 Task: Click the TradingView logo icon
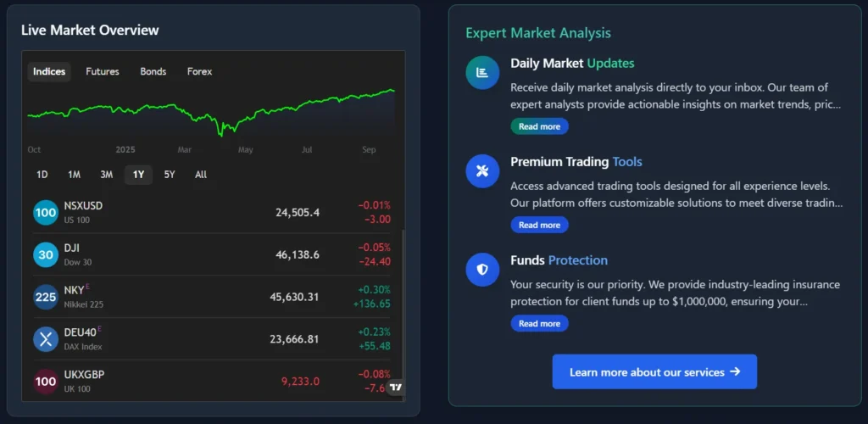pyautogui.click(x=395, y=387)
